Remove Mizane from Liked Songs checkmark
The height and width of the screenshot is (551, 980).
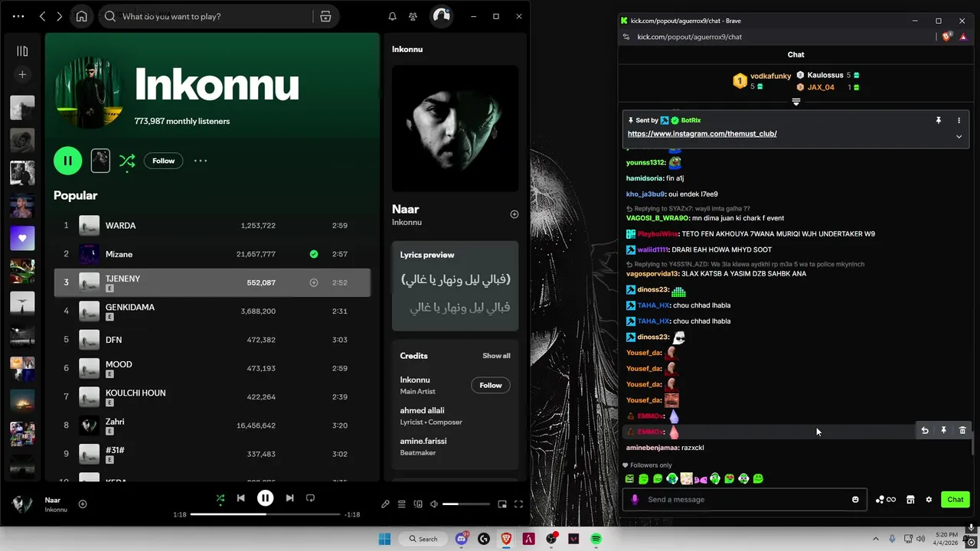(313, 254)
